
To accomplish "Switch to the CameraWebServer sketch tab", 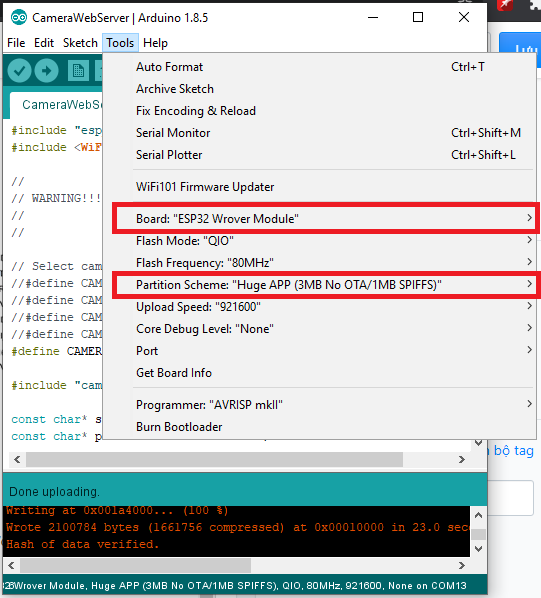I will 56,105.
